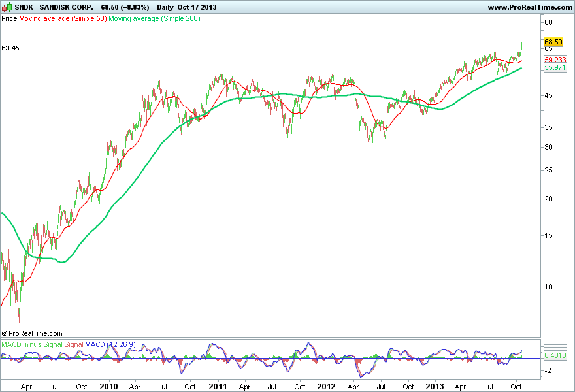The height and width of the screenshot is (392, 575).
Task: Click the 68.50 (+8.83%) price change text
Action: pyautogui.click(x=125, y=7)
